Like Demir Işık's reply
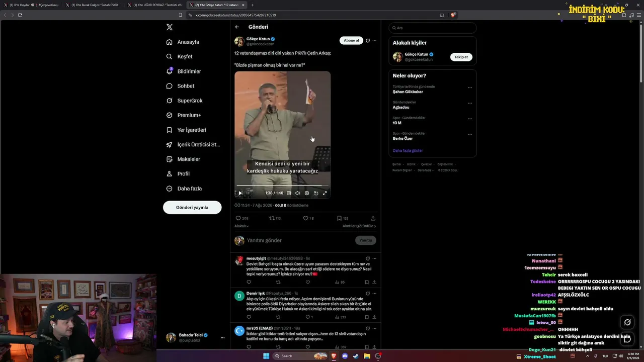This screenshot has height=362, width=644. [x=308, y=317]
